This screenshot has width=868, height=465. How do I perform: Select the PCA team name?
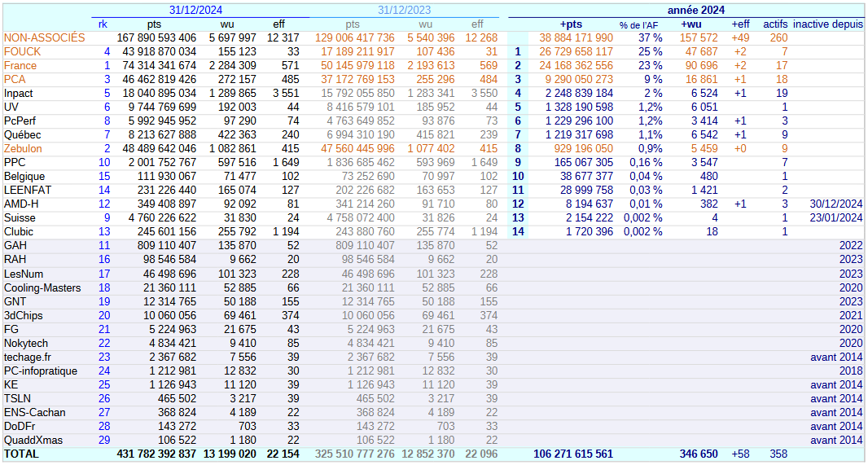click(15, 79)
